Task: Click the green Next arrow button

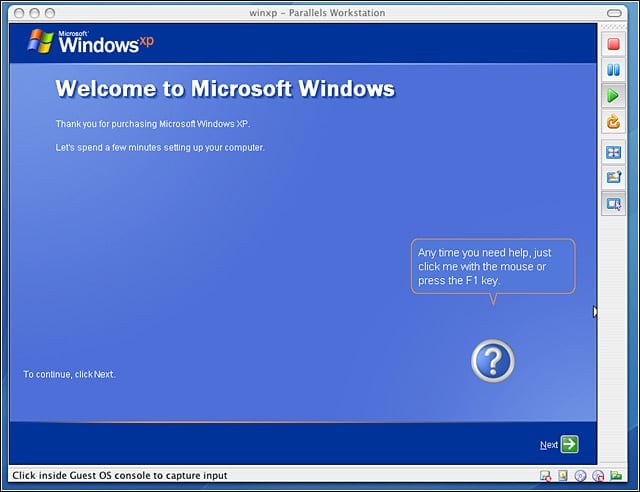Action: pos(569,444)
